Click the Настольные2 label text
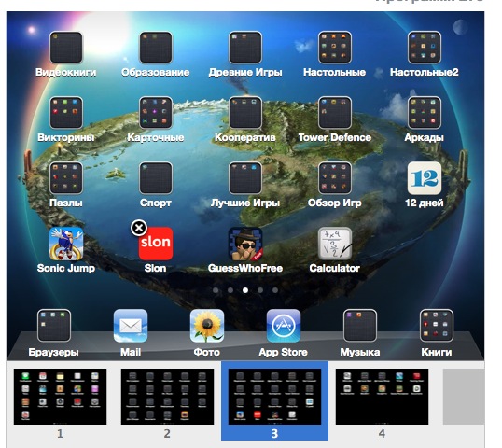 click(425, 72)
